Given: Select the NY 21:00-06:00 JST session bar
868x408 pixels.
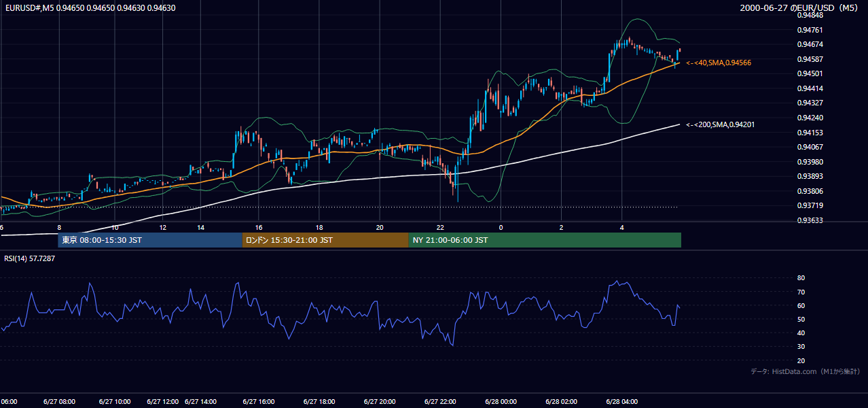Looking at the screenshot, I should click(x=545, y=240).
